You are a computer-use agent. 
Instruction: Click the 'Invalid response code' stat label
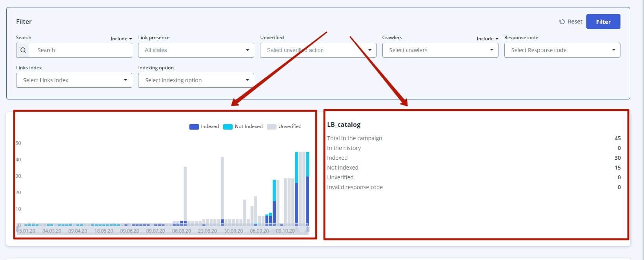click(x=355, y=187)
